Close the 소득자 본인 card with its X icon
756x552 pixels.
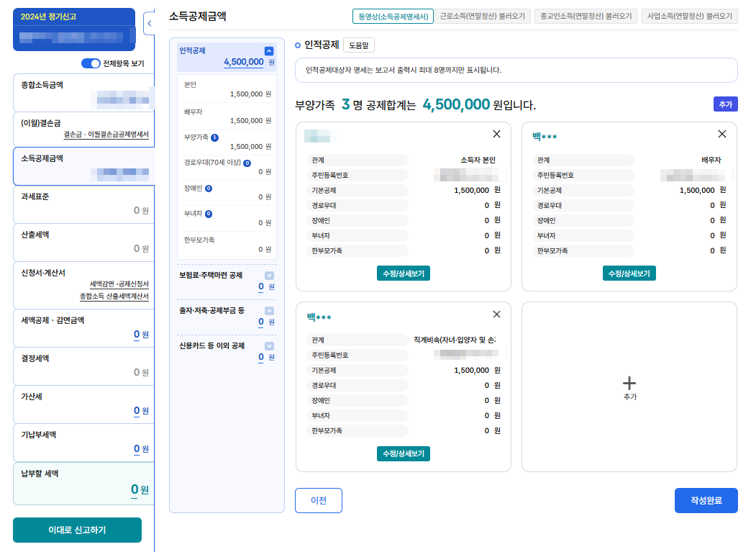[496, 134]
